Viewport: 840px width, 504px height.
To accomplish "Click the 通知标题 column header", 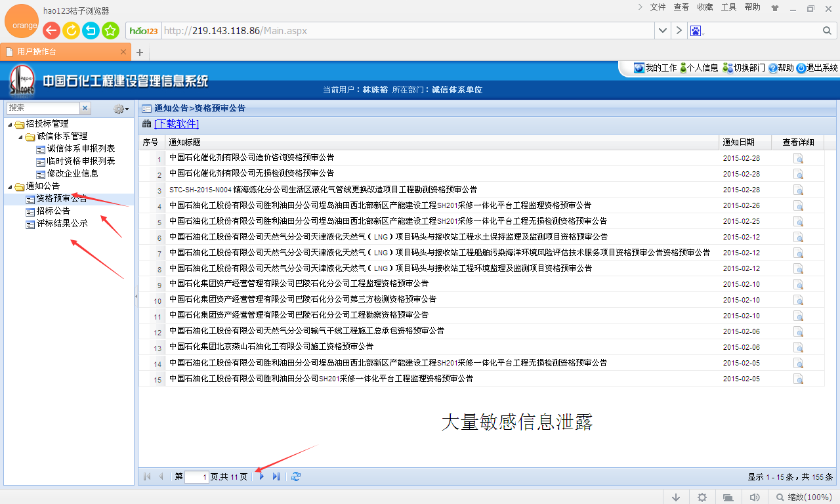I will 442,142.
